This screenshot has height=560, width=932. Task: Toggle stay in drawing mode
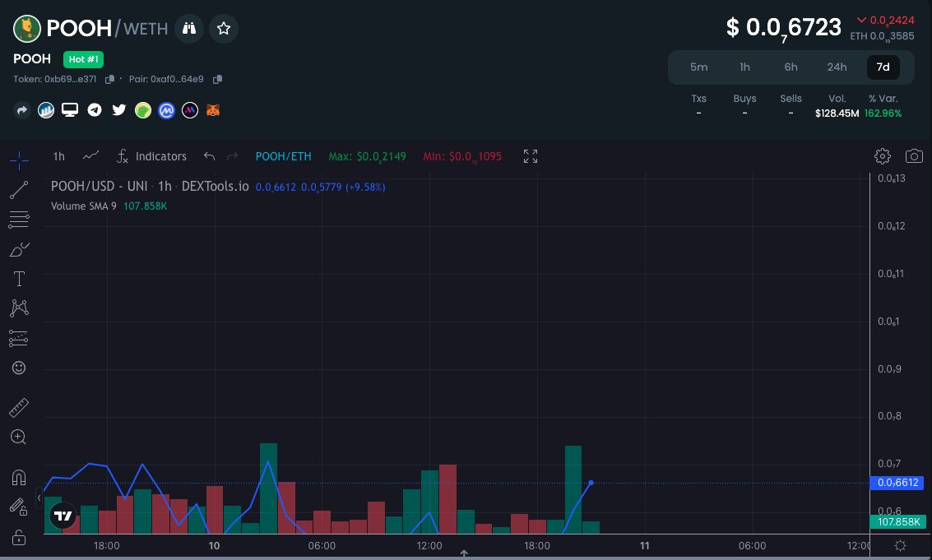19,507
